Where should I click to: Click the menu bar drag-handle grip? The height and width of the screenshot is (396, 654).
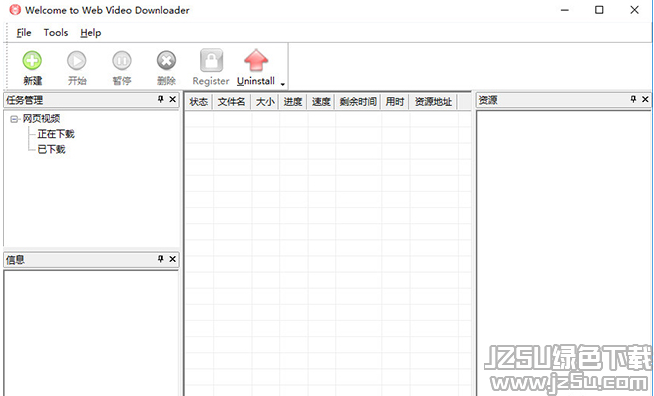7,33
